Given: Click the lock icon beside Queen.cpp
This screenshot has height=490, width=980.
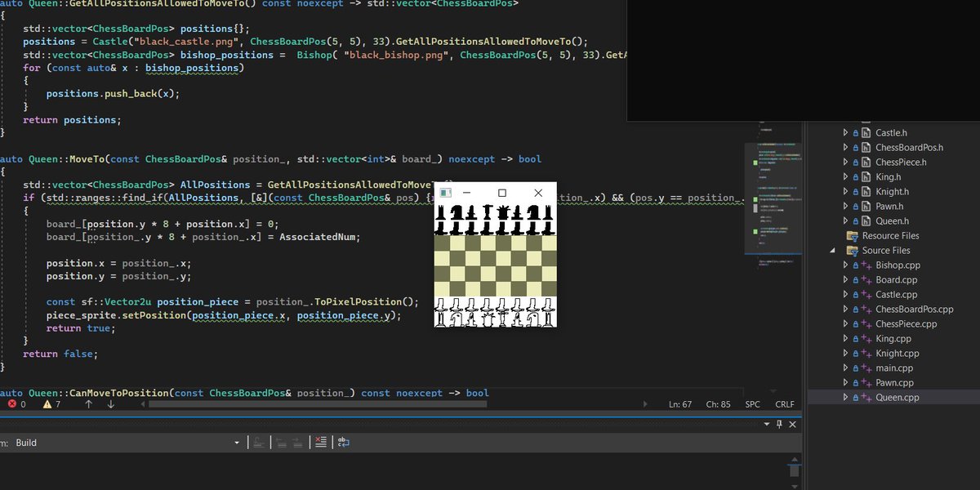Looking at the screenshot, I should (x=856, y=397).
